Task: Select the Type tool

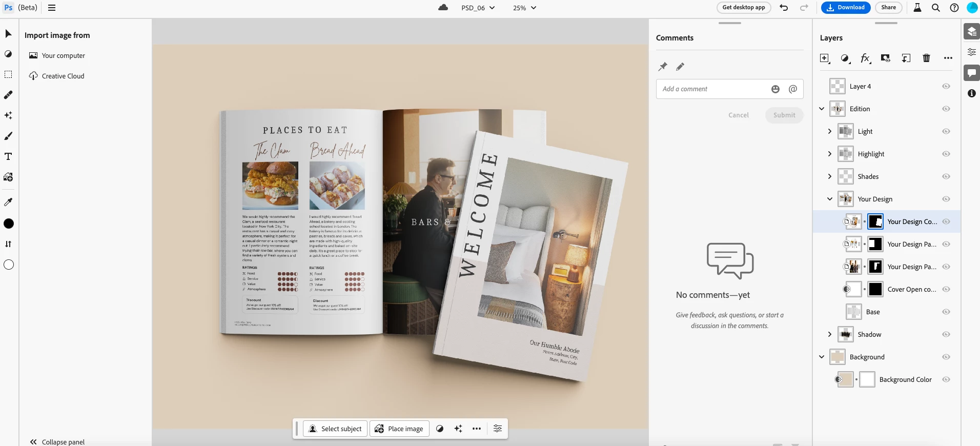Action: [x=8, y=156]
